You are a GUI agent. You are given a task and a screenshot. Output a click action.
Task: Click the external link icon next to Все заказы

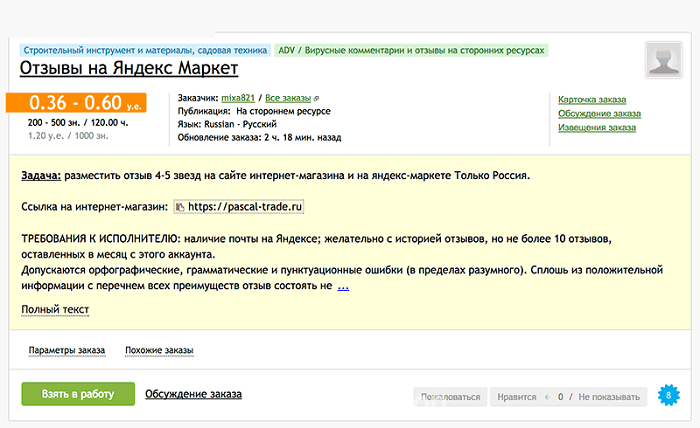click(x=316, y=99)
